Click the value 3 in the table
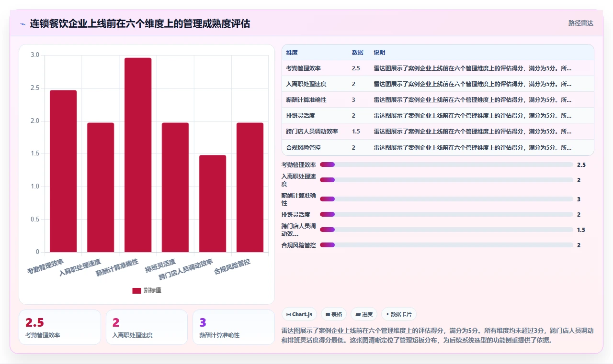The width and height of the screenshot is (613, 364). [x=353, y=100]
